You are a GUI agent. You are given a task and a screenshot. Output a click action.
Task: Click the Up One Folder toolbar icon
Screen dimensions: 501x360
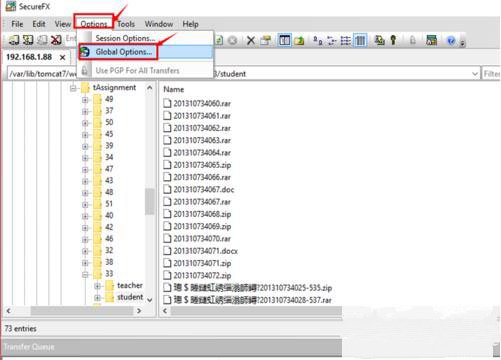[x=299, y=41]
